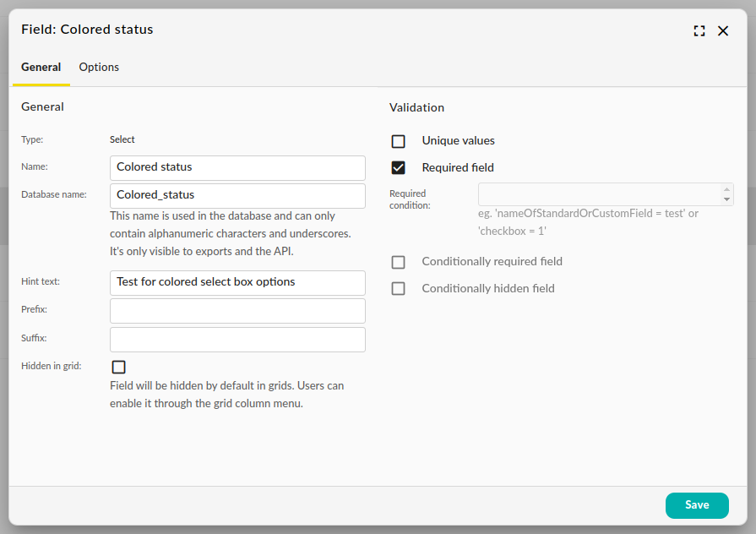Click the Database name input field
Screen dimensions: 756x534
[x=237, y=195]
